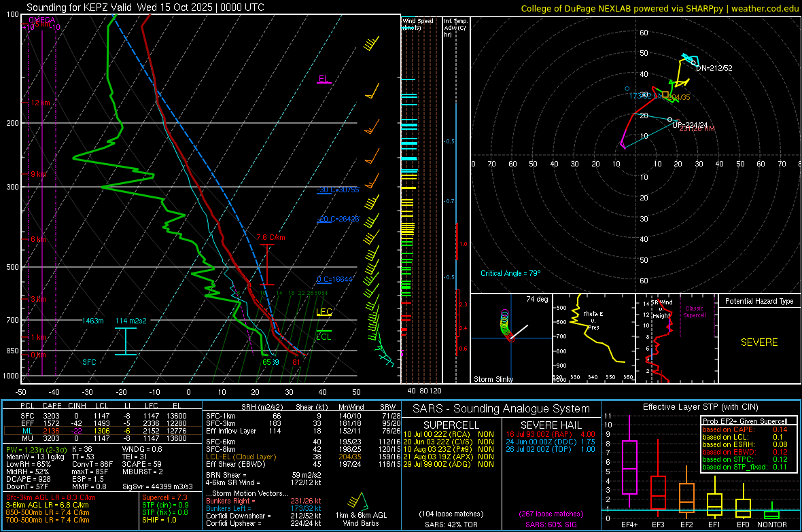Select the 'DN=212/52' hodograph label

pyautogui.click(x=714, y=68)
